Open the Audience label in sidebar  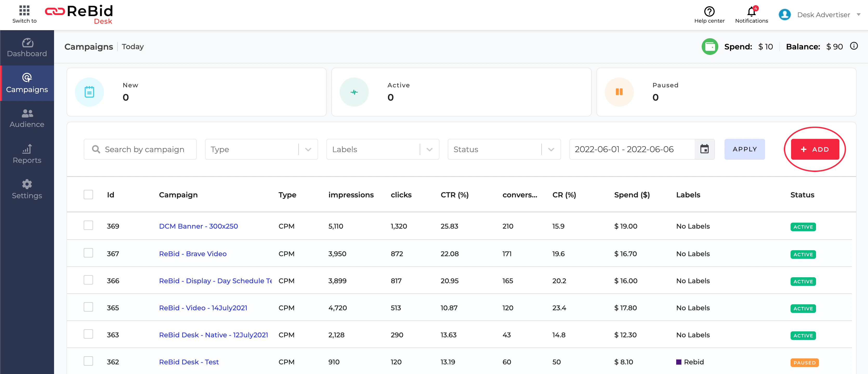click(27, 124)
